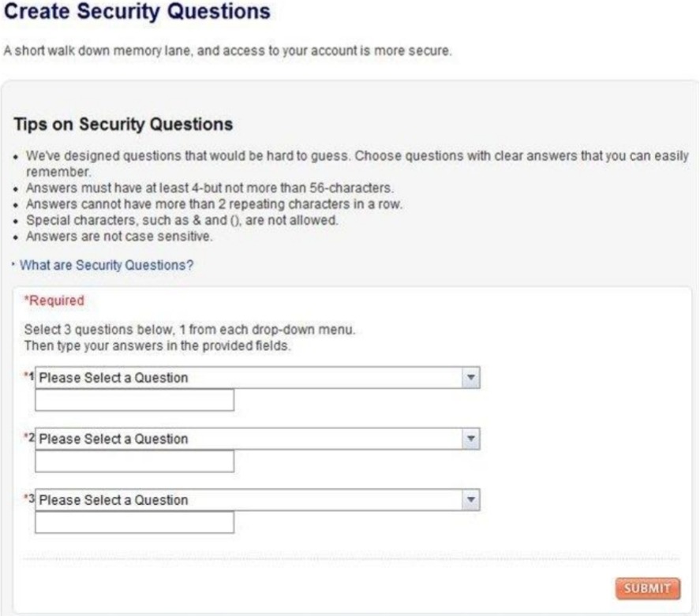This screenshot has height=616, width=700.
Task: Focus the answer field for question 2
Action: (x=134, y=461)
